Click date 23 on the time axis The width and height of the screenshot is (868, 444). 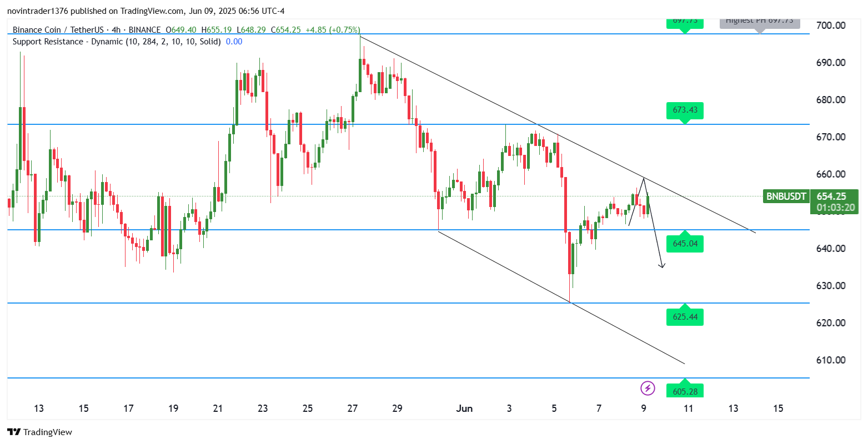(263, 408)
